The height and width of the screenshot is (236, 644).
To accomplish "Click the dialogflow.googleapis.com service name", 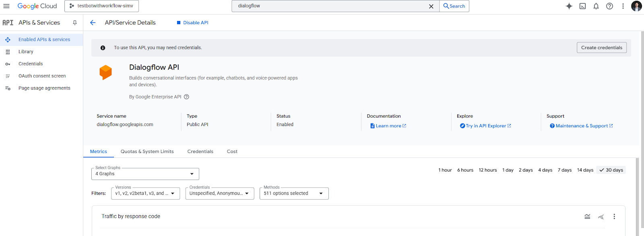I will click(x=125, y=124).
